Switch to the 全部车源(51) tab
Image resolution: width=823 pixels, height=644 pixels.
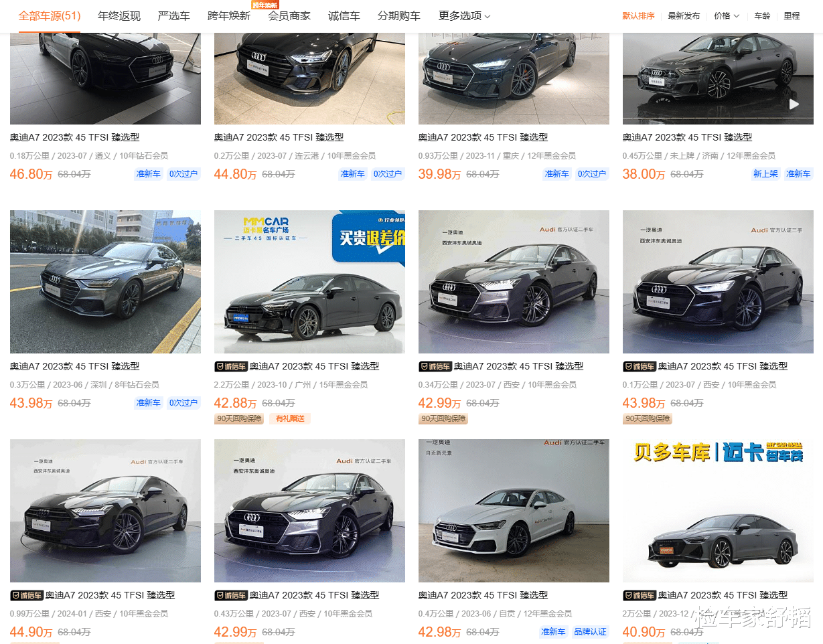pos(50,16)
